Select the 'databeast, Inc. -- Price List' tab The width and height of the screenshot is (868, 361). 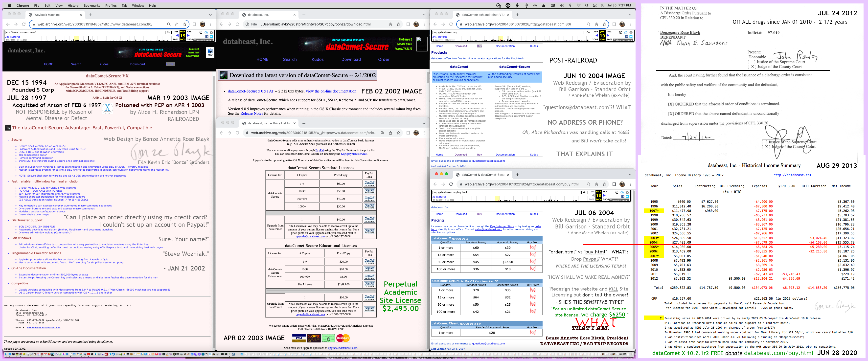[x=269, y=123]
